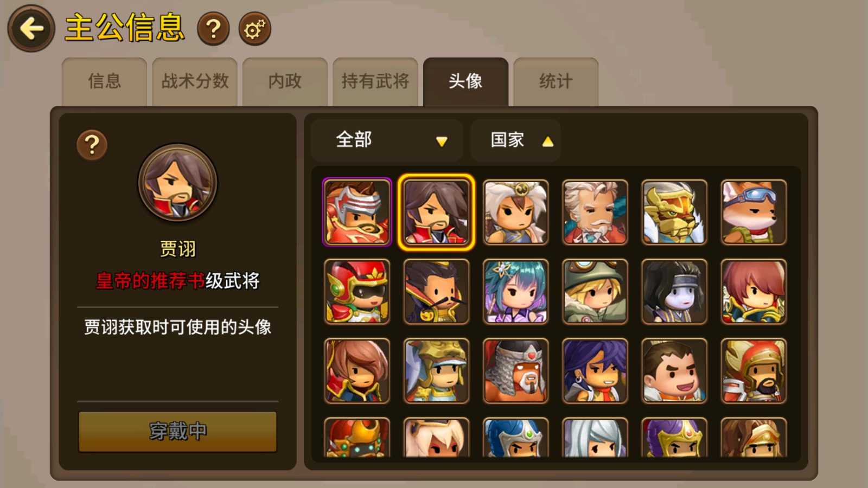Pick the teal-haired girl avatar
The height and width of the screenshot is (488, 868).
click(515, 292)
